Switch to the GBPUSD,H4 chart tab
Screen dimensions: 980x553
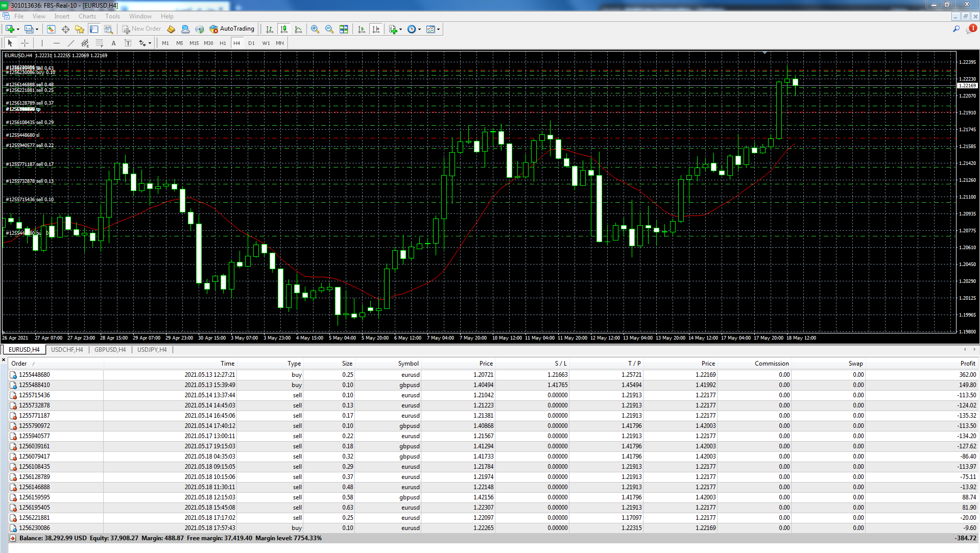pyautogui.click(x=110, y=350)
